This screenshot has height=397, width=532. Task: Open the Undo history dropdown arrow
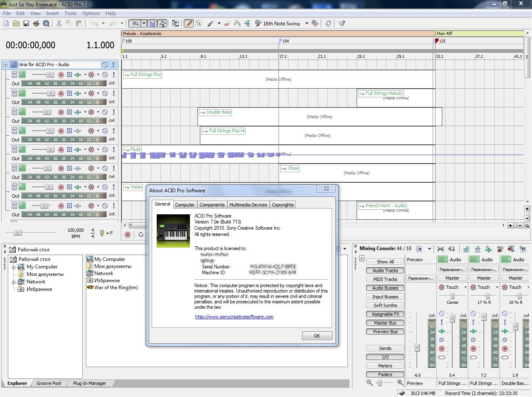tap(103, 23)
